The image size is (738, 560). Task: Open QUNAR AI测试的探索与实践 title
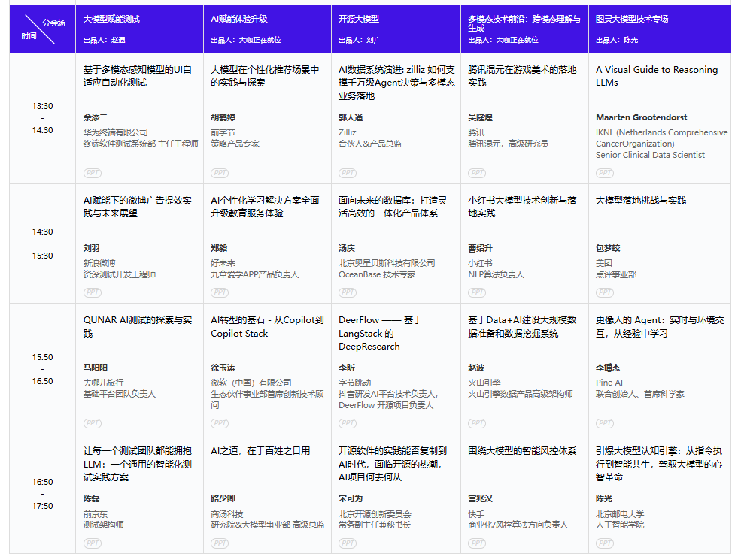pos(138,327)
